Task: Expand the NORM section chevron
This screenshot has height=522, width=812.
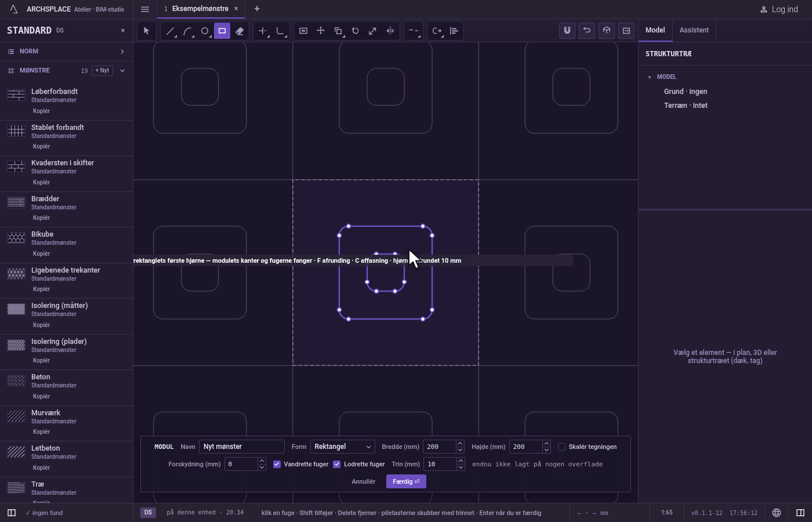Action: 122,52
